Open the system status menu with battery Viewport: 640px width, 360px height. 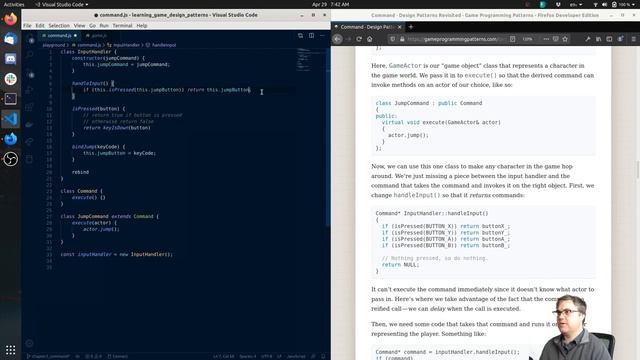point(613,4)
